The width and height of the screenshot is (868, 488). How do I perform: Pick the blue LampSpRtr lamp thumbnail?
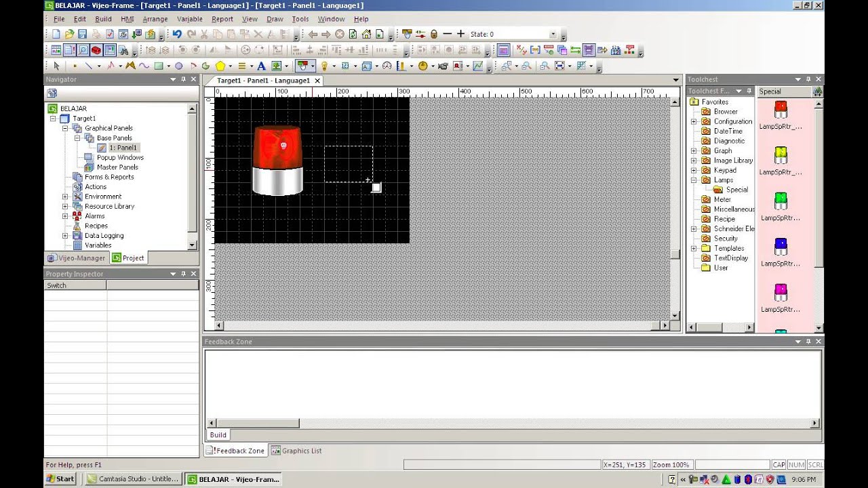point(781,247)
